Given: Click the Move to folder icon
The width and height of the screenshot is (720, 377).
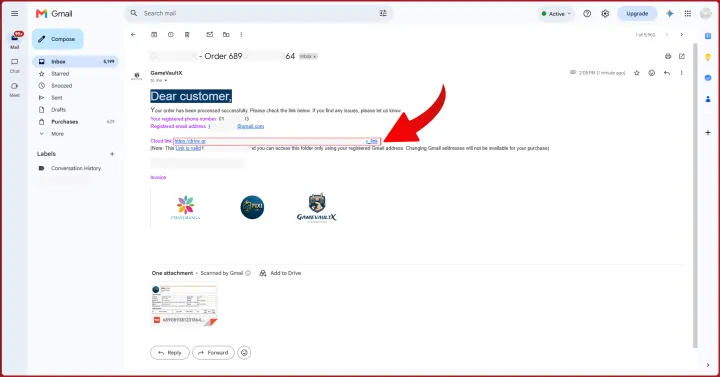Looking at the screenshot, I should pyautogui.click(x=226, y=34).
